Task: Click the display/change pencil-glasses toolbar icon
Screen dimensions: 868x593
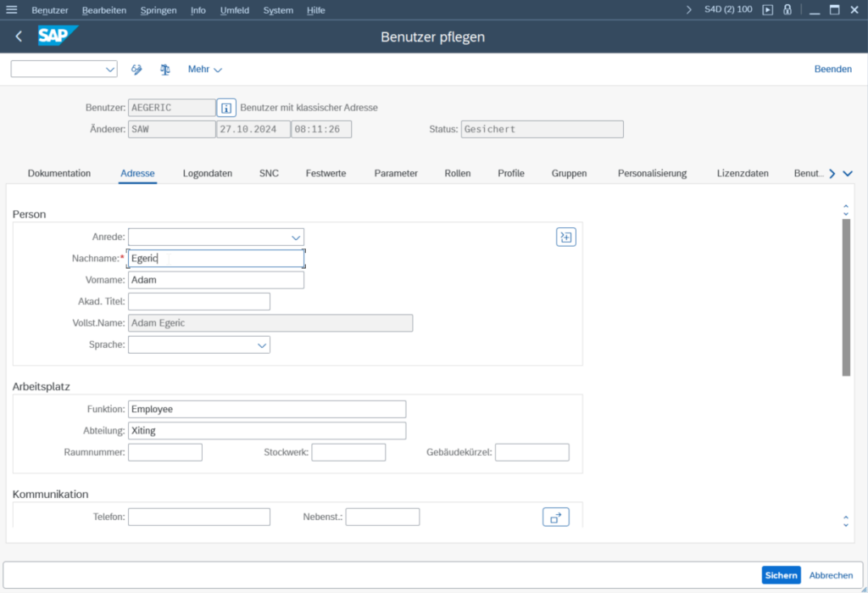Action: 136,70
